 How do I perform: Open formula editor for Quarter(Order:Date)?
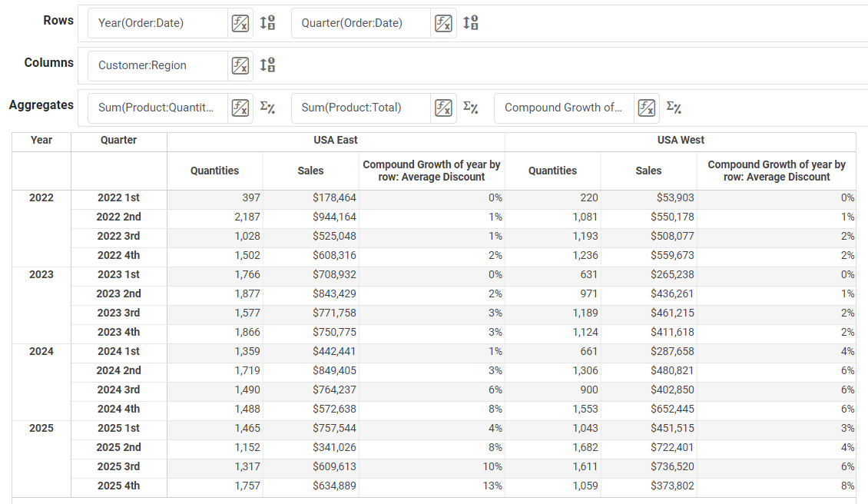click(x=443, y=23)
